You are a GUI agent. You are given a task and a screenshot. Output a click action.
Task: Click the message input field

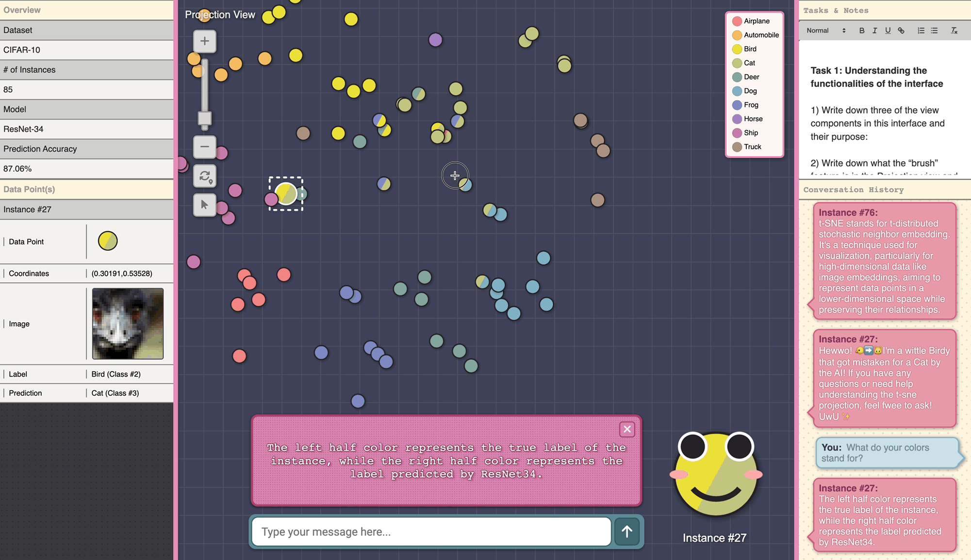pos(431,531)
